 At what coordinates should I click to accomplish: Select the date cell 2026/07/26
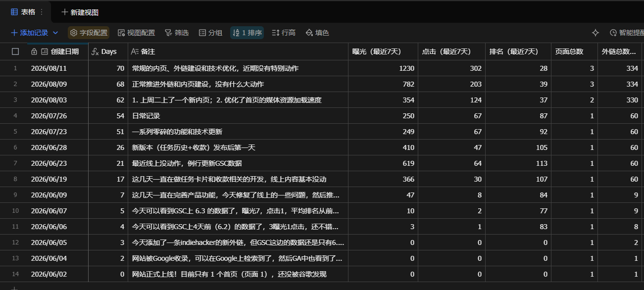pyautogui.click(x=58, y=116)
